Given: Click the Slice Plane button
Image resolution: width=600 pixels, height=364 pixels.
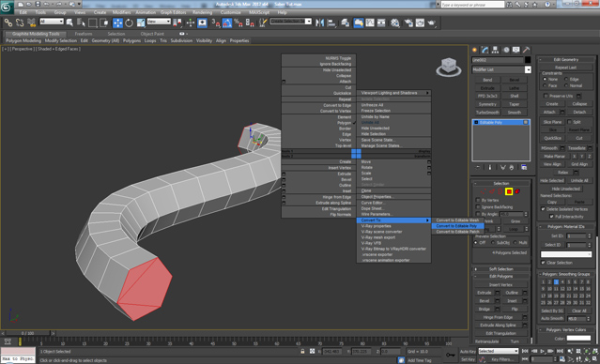Looking at the screenshot, I should [552, 122].
